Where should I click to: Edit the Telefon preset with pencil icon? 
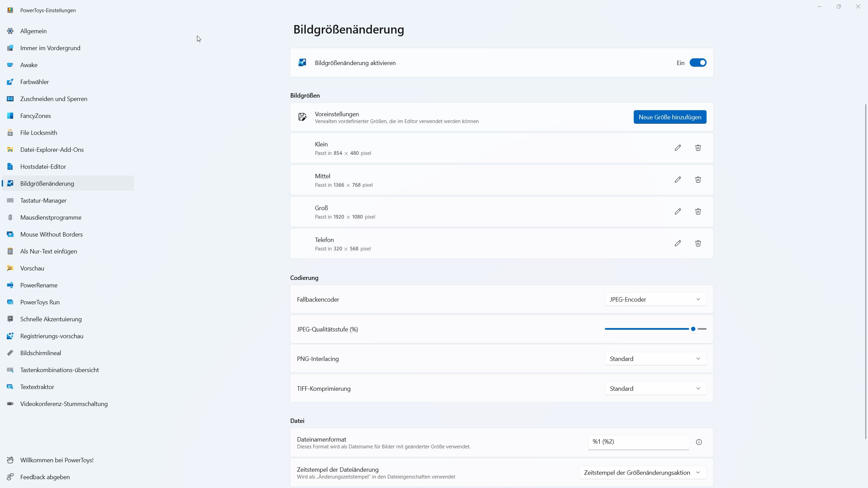click(677, 243)
